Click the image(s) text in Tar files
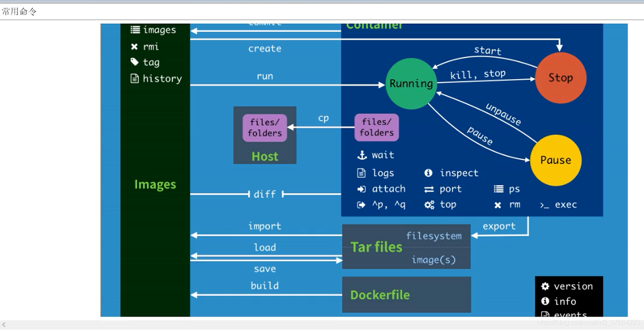This screenshot has height=330, width=644. 433,260
